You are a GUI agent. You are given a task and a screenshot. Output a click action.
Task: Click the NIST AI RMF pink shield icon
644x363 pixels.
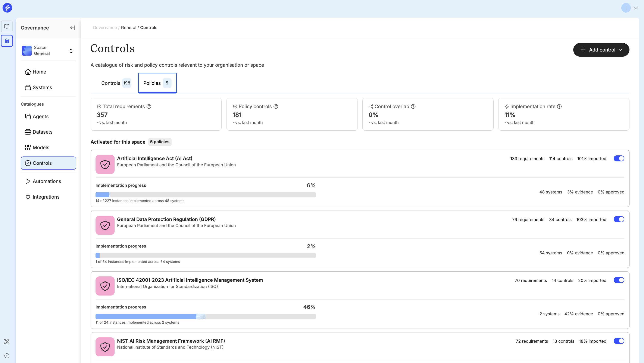105,347
